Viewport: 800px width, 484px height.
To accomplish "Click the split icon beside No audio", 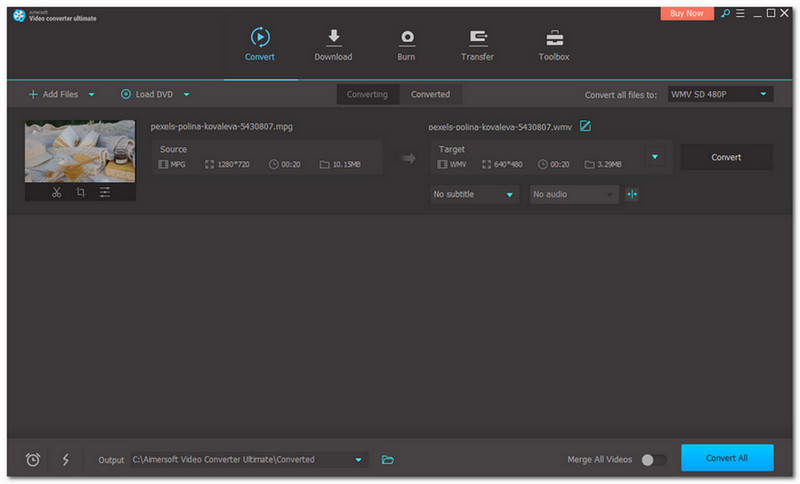I will [x=631, y=194].
